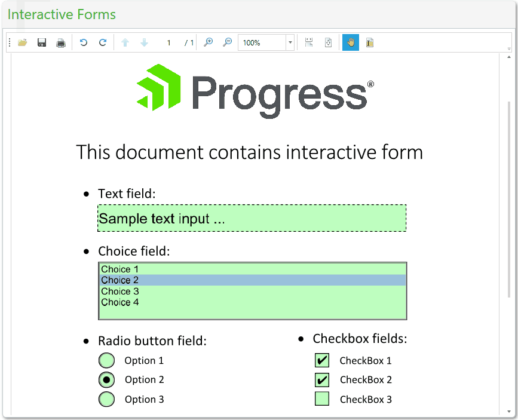Activate fit-to-page view mode

click(x=327, y=42)
